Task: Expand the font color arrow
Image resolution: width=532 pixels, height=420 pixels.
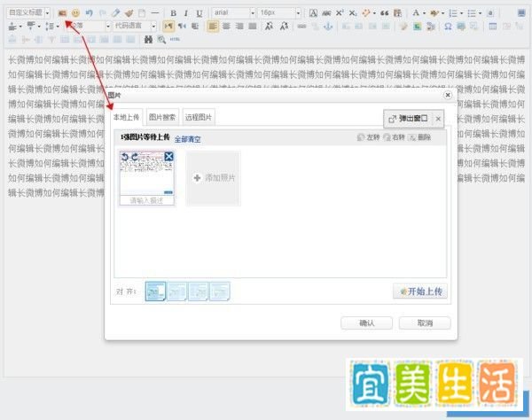Action: tap(424, 13)
